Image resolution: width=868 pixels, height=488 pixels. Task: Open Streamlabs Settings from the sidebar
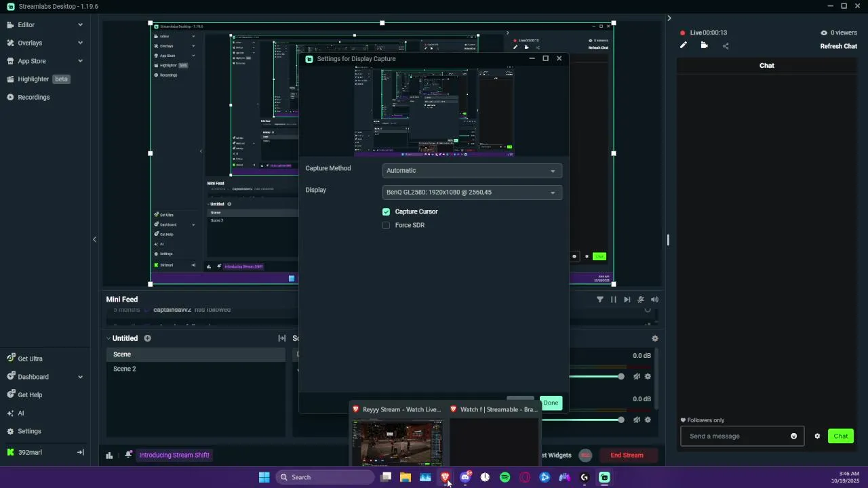pyautogui.click(x=29, y=431)
